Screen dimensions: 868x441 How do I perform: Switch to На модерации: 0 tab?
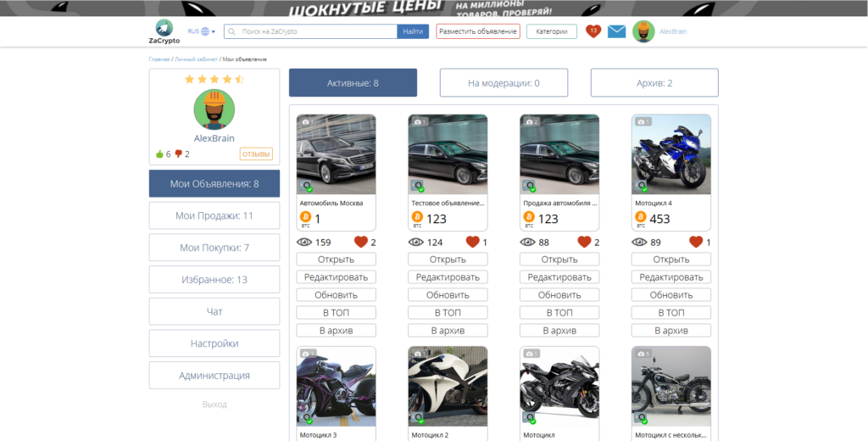(504, 83)
